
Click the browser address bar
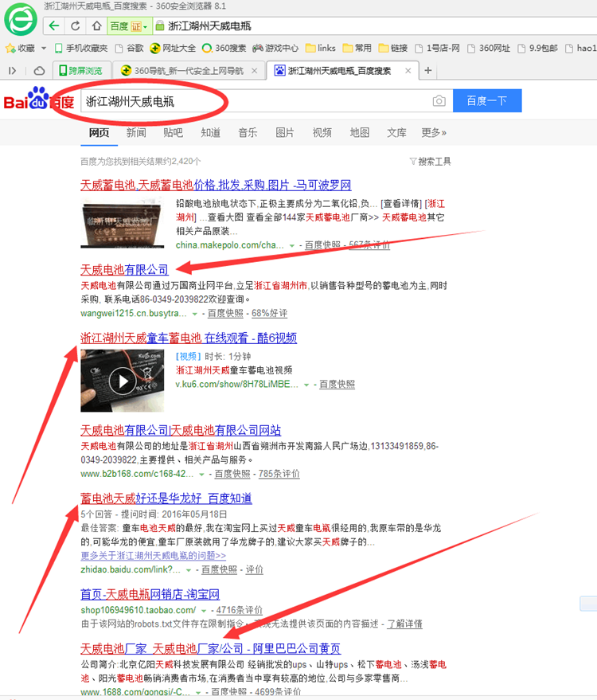(375, 26)
